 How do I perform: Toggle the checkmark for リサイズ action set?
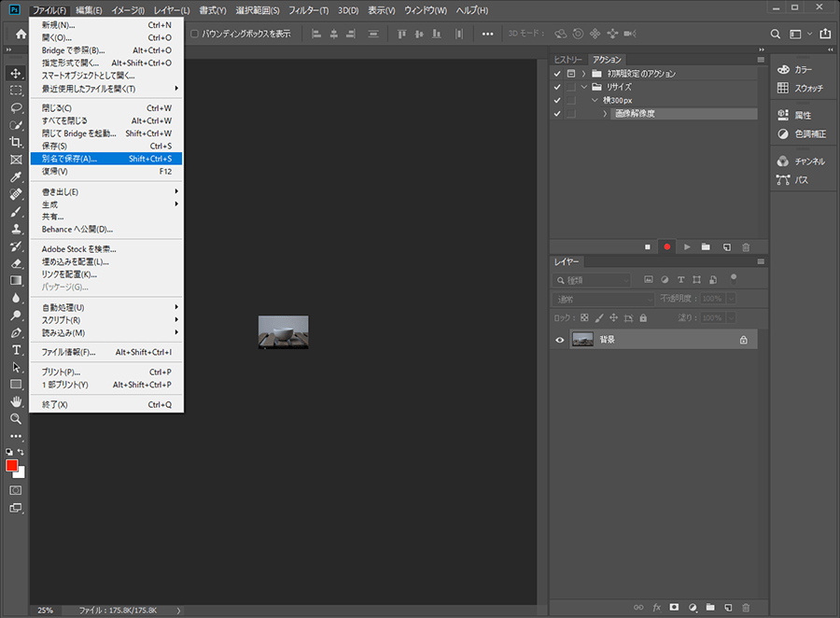click(557, 87)
